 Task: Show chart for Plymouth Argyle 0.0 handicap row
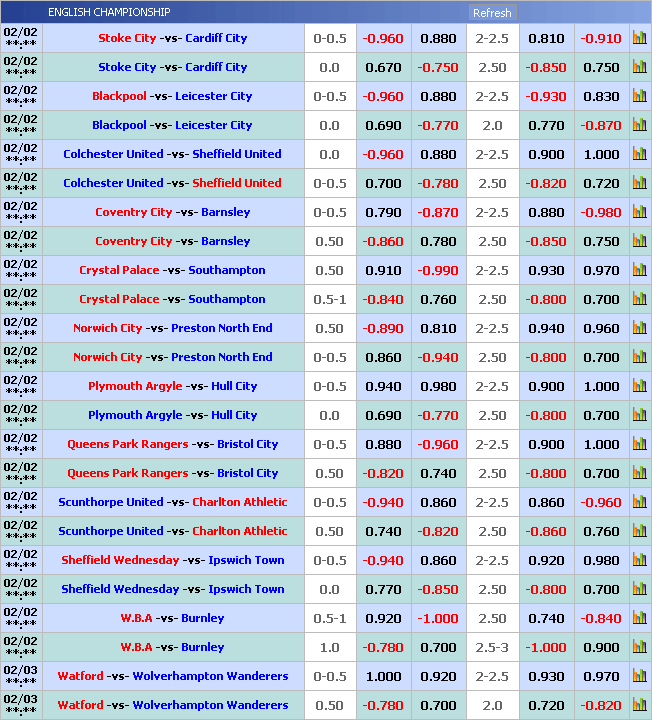(639, 415)
